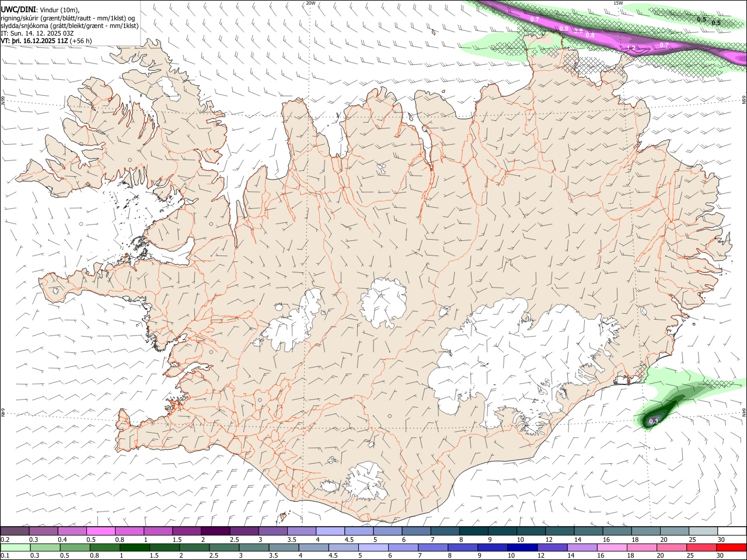Pick the light grey 25–30 swatch, top row
This screenshot has height=560, width=747.
coord(703,531)
